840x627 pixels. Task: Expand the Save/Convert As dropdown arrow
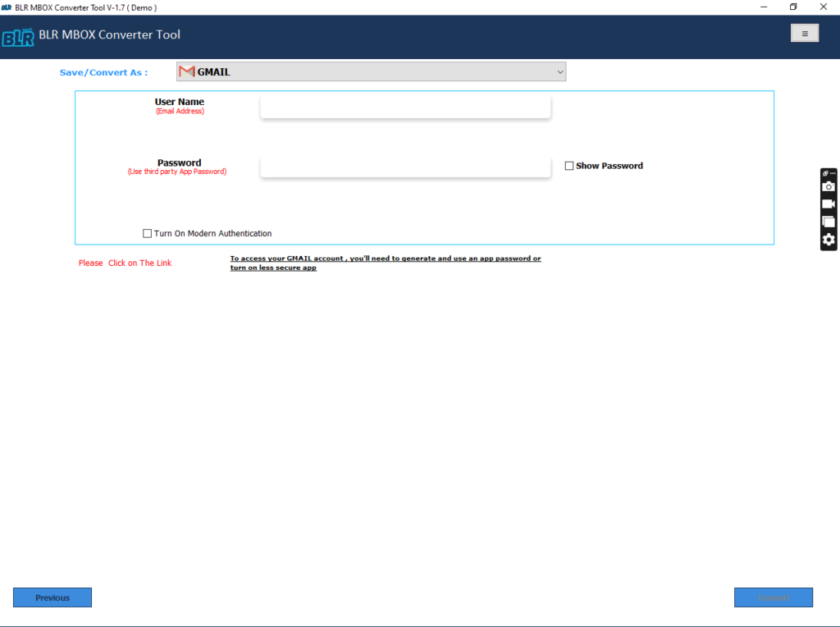[x=559, y=72]
